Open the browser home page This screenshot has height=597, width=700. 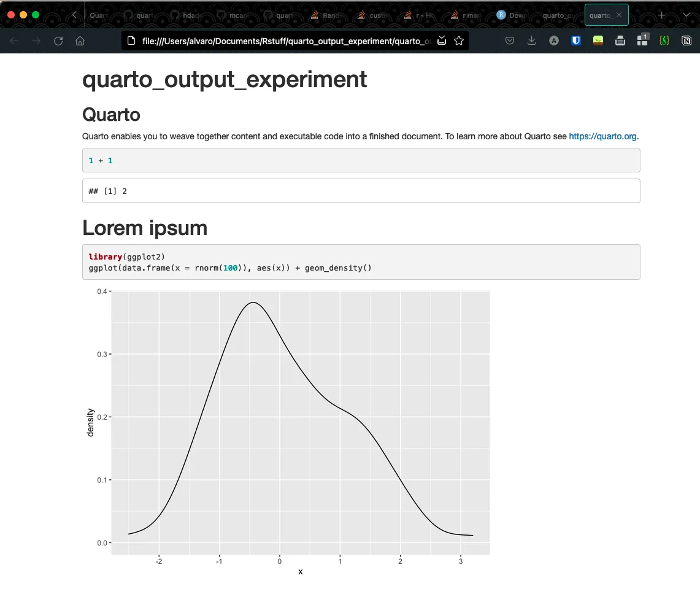pos(80,41)
